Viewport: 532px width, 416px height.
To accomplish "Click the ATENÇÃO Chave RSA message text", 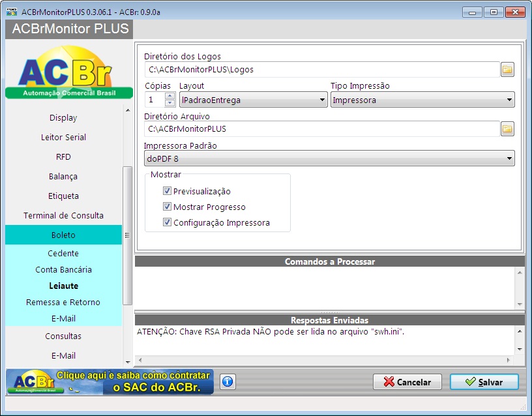I will point(271,331).
